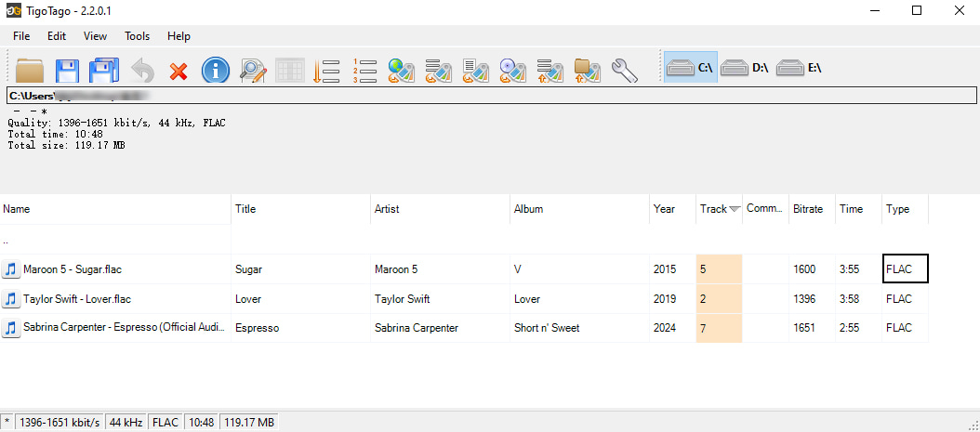
Task: Click Track cell '7'
Action: 719,328
